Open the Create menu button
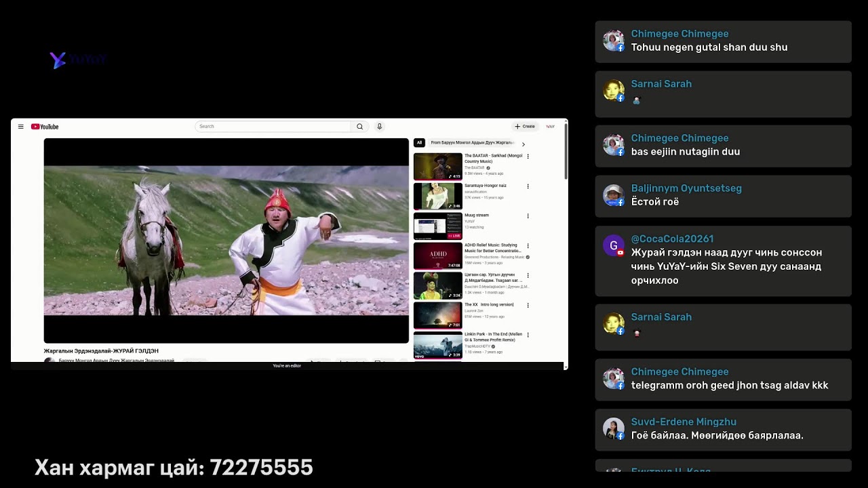 pyautogui.click(x=525, y=127)
